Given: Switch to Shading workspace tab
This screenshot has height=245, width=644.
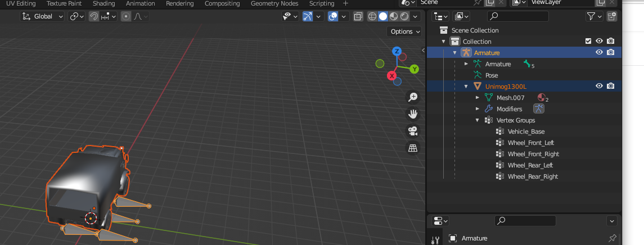Looking at the screenshot, I should pos(103,3).
